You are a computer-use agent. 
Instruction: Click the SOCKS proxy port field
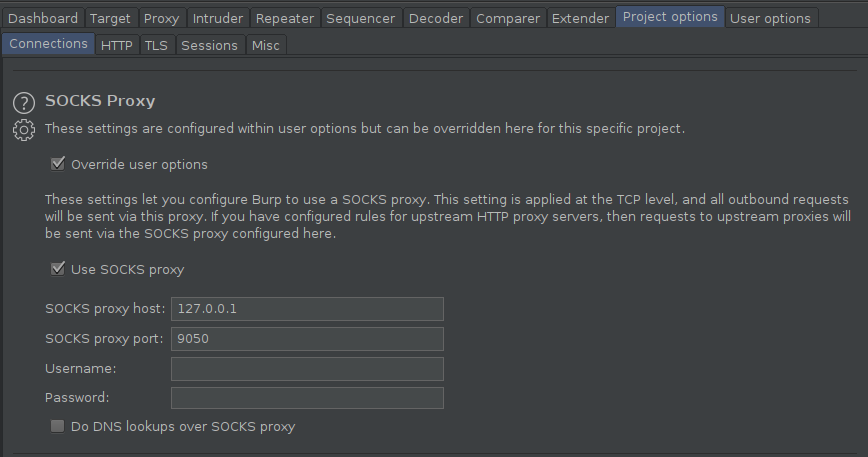pyautogui.click(x=307, y=339)
